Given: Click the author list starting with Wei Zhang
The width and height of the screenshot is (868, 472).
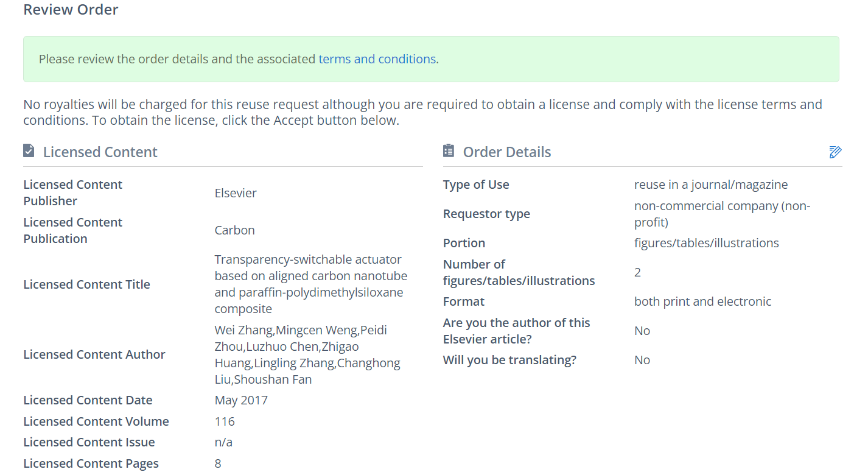Looking at the screenshot, I should click(x=307, y=354).
